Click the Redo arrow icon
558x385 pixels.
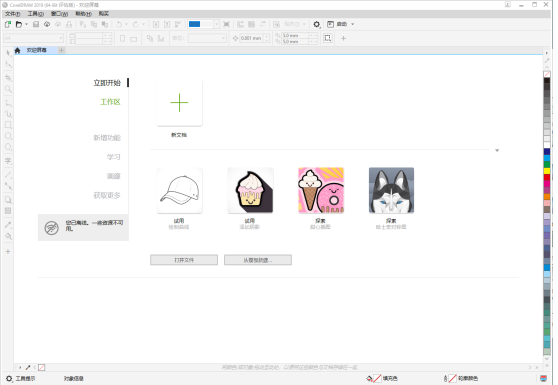click(x=136, y=24)
